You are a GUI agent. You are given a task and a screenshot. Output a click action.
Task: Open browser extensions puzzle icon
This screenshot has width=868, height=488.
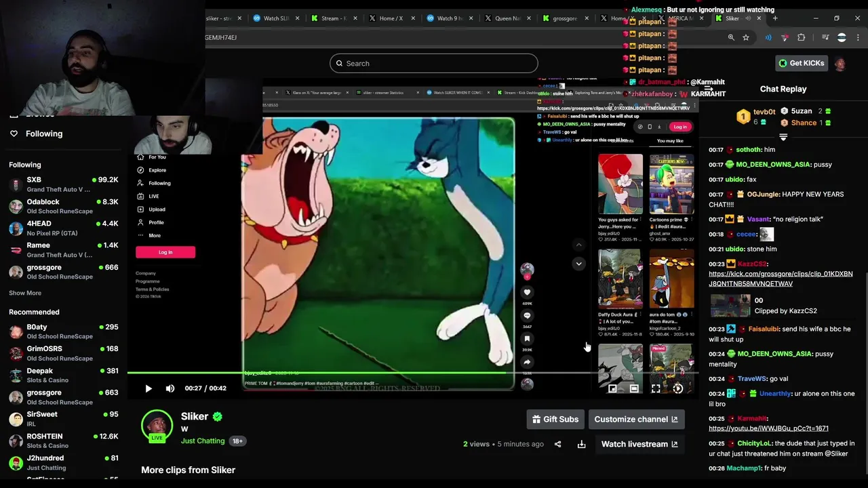pos(802,37)
